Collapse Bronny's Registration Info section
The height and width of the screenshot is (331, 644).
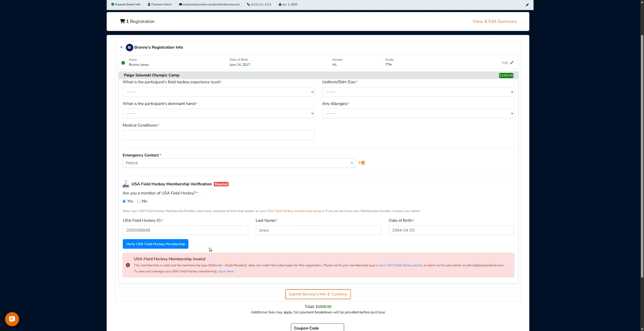point(121,47)
